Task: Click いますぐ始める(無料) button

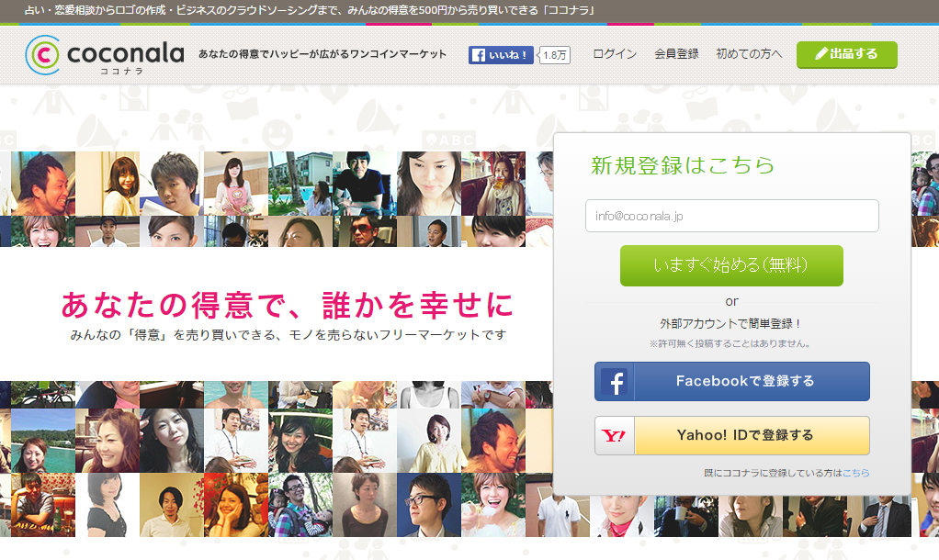Action: point(731,265)
